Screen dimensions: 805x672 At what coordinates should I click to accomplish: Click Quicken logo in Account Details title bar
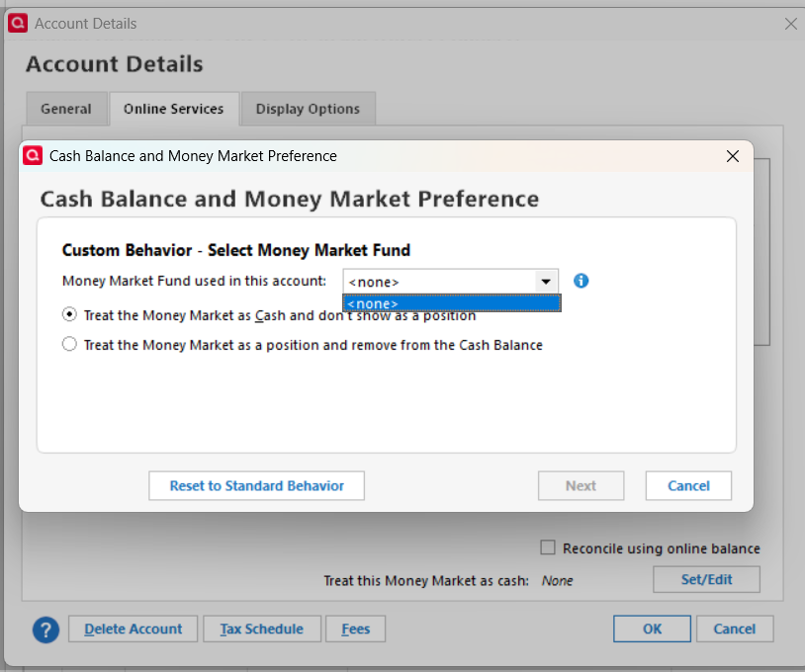18,23
